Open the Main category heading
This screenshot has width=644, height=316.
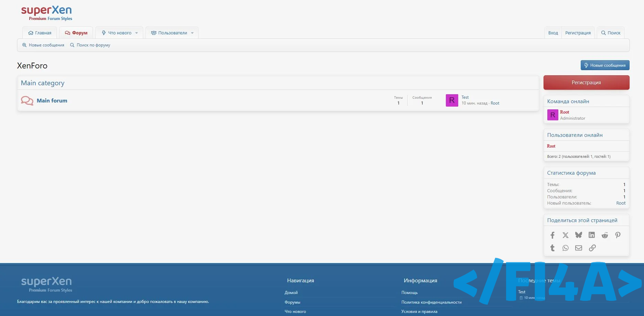coord(43,83)
